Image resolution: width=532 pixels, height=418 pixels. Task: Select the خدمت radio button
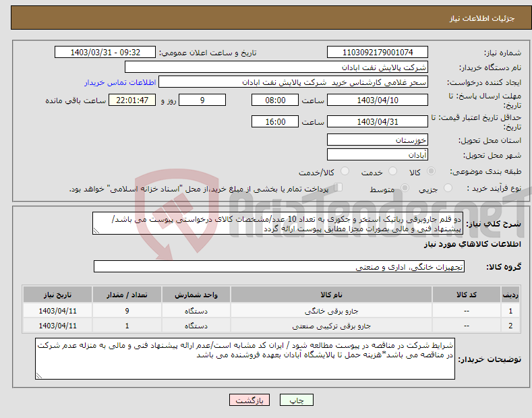392,171
